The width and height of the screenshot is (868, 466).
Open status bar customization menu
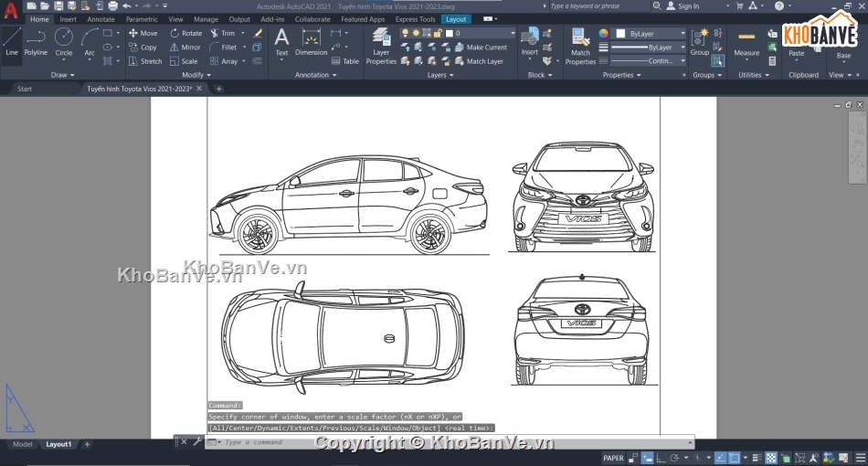pos(861,459)
